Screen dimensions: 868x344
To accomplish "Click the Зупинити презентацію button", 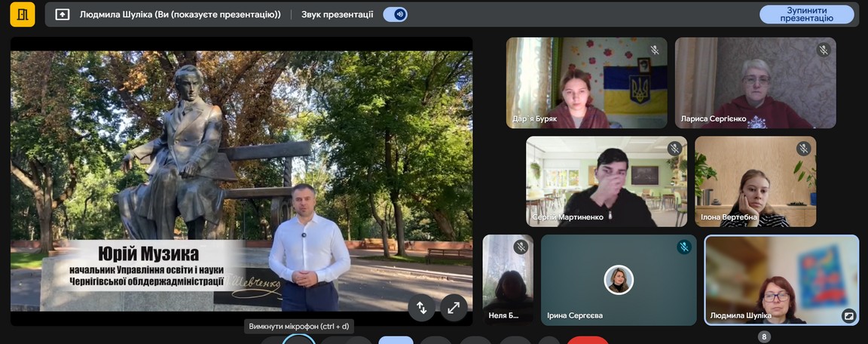I will click(x=806, y=14).
